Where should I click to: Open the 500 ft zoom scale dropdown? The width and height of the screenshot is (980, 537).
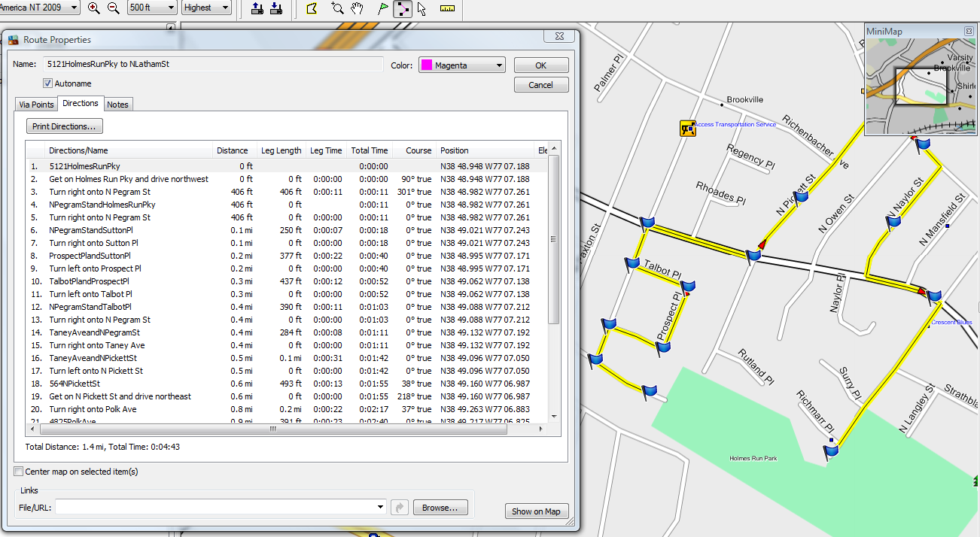coord(151,8)
